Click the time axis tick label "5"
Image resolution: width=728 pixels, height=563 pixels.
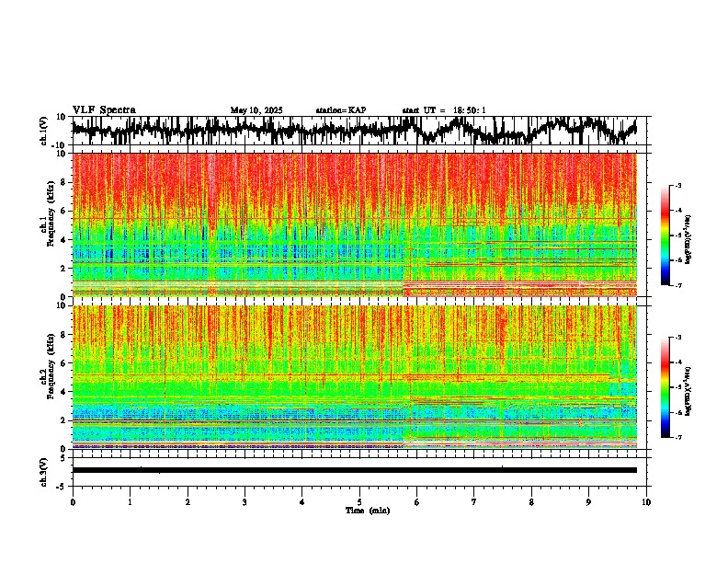[359, 502]
